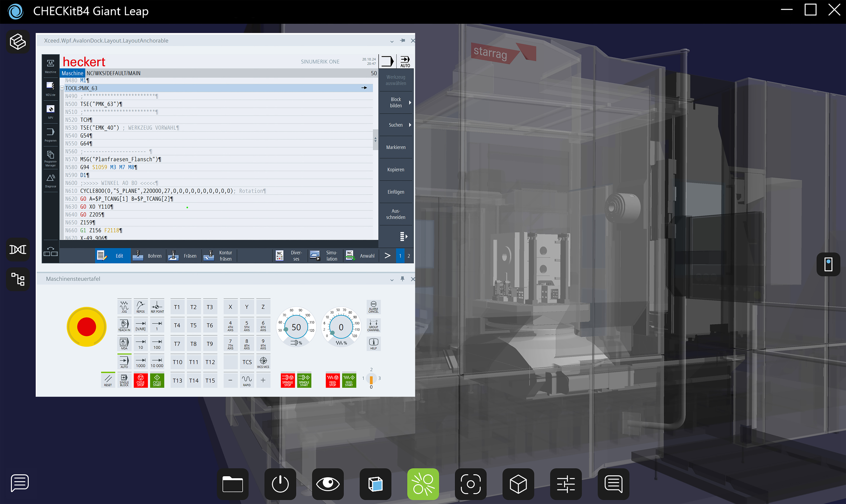Pin the Maschinensteuertafel panel
This screenshot has width=846, height=504.
pos(403,279)
